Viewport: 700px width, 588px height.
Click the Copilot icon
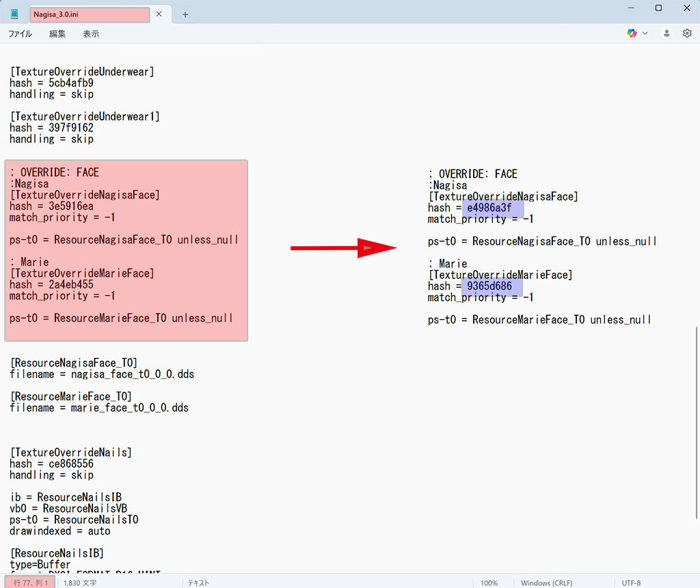[632, 33]
